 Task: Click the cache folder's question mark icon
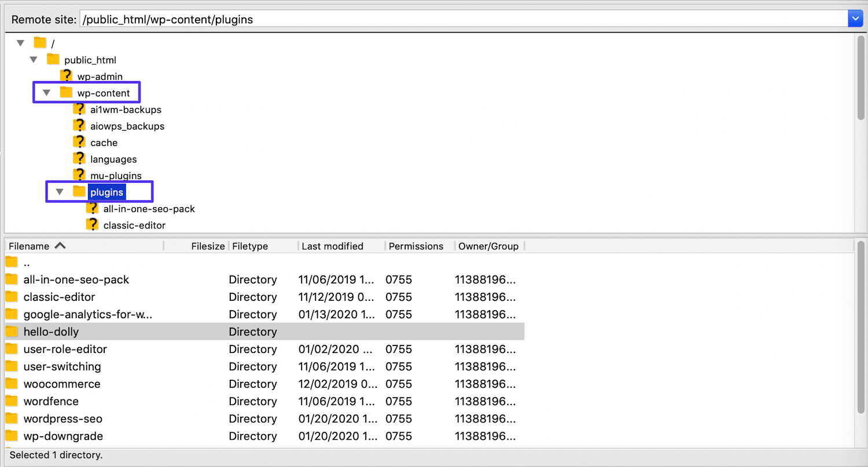click(x=79, y=142)
